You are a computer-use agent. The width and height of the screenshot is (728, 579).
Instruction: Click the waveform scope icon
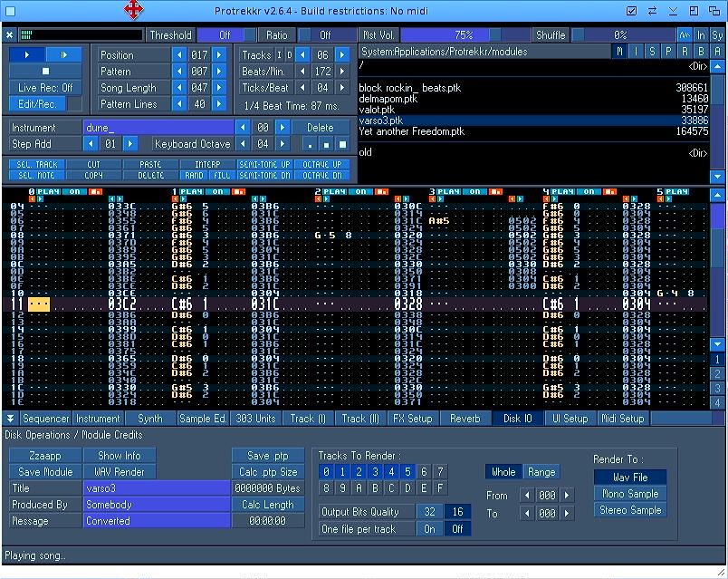[x=685, y=34]
